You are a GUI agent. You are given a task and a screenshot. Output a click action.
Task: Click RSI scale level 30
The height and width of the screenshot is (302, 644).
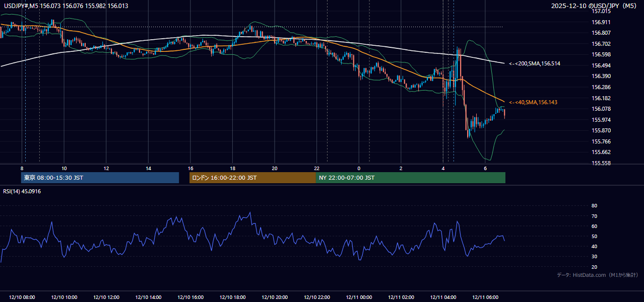(x=594, y=257)
